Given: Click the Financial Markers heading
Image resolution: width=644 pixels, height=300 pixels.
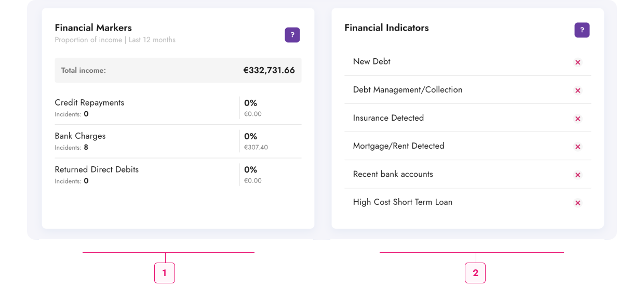Looking at the screenshot, I should [x=93, y=28].
